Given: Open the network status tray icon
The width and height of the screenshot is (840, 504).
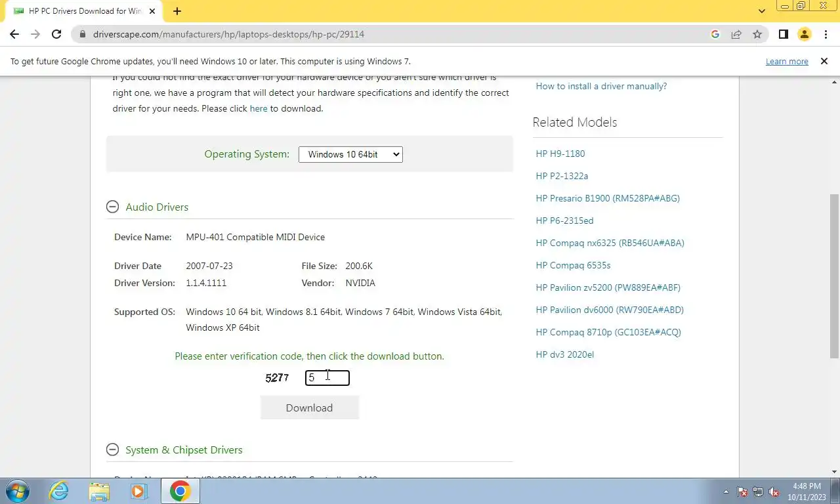Looking at the screenshot, I should click(x=758, y=492).
